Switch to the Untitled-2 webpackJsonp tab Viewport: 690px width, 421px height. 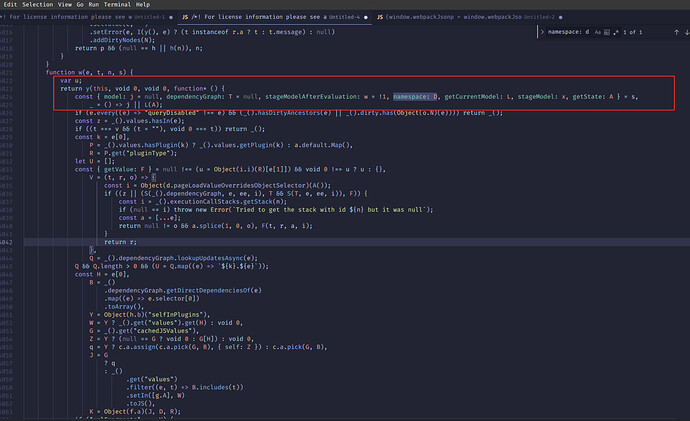pos(470,17)
